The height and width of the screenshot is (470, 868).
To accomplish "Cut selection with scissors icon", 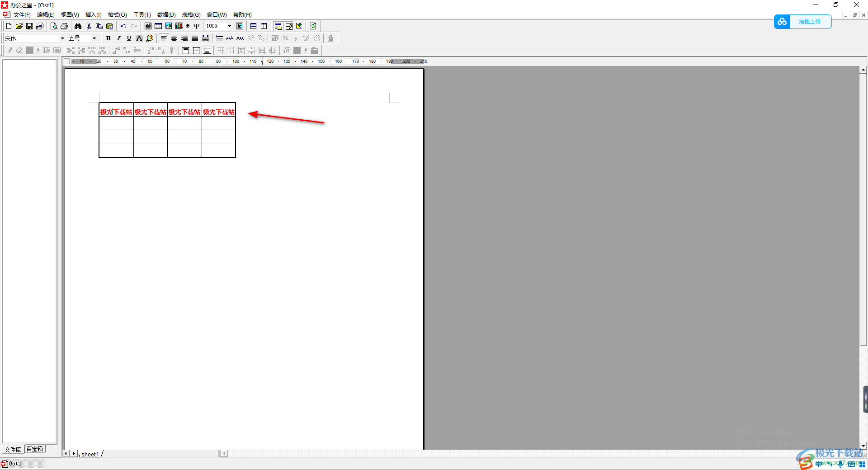I will 89,26.
